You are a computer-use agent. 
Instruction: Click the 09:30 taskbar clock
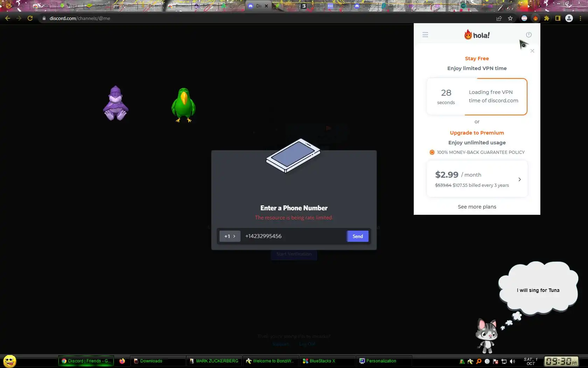point(561,361)
